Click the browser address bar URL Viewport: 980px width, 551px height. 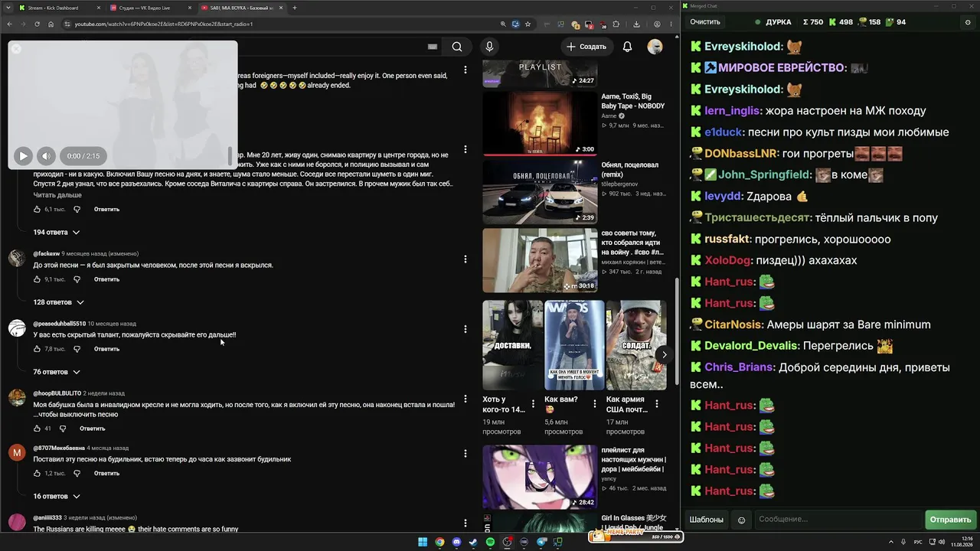[x=164, y=24]
